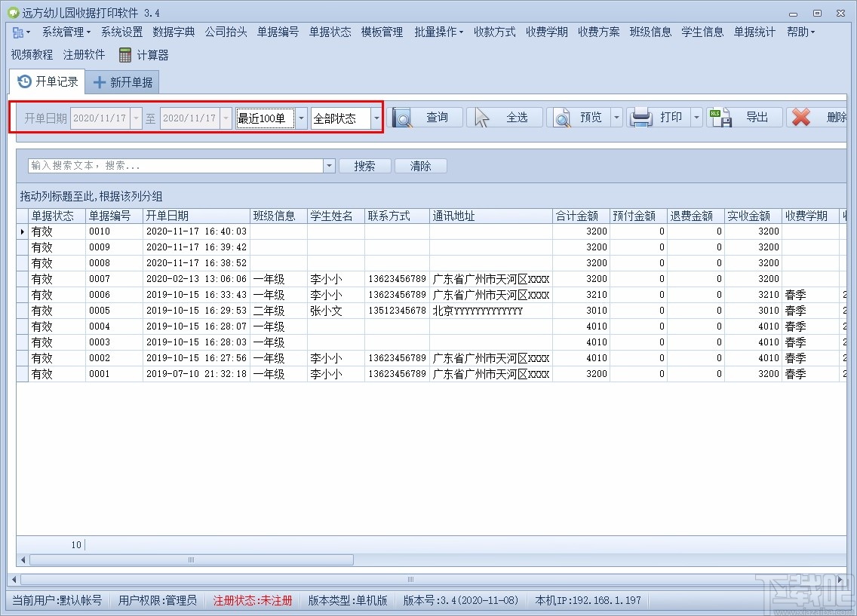Click address cell 北京YYYYYYYYYYYYY

[x=491, y=311]
